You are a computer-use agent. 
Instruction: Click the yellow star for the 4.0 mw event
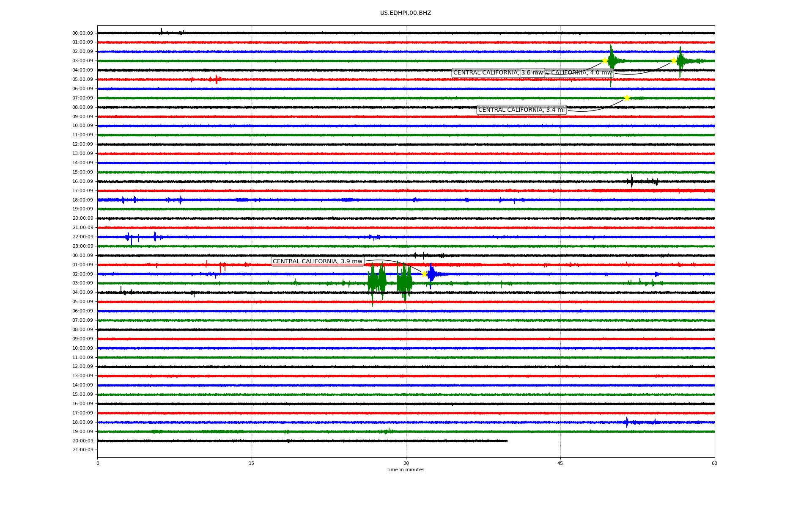[x=674, y=61]
